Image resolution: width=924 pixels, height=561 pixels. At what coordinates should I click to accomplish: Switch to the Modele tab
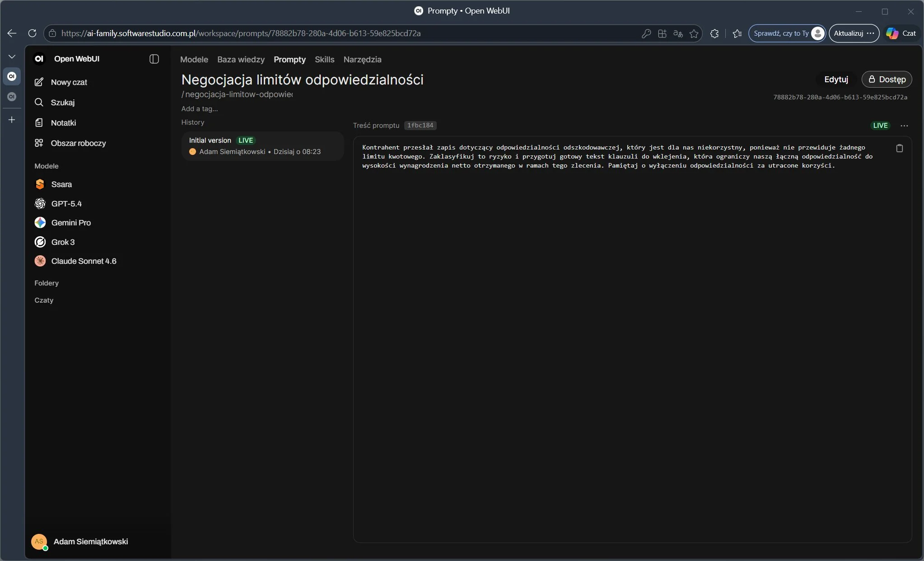click(x=194, y=60)
